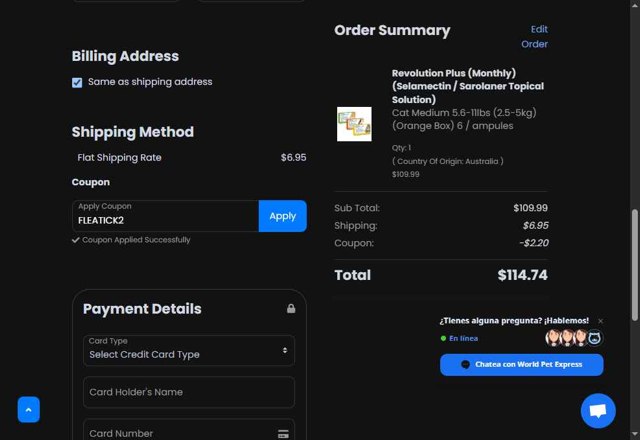
Task: Click the ¿Tienes alguna pregunta? chat prompt text
Action: click(x=514, y=321)
